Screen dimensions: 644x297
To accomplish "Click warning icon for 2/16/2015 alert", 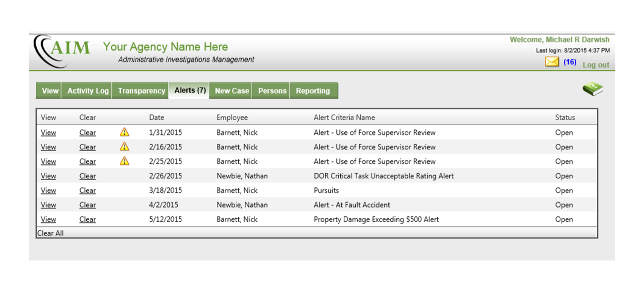I will (x=124, y=147).
